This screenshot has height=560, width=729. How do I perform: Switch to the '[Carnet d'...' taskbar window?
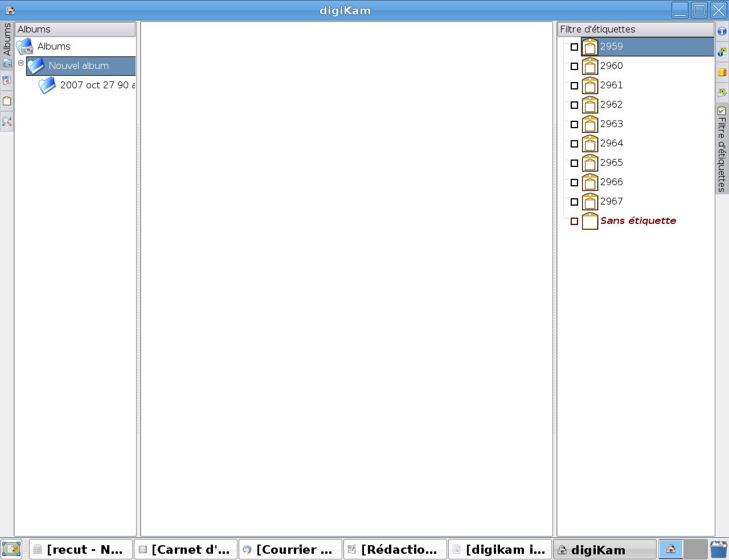(x=186, y=550)
